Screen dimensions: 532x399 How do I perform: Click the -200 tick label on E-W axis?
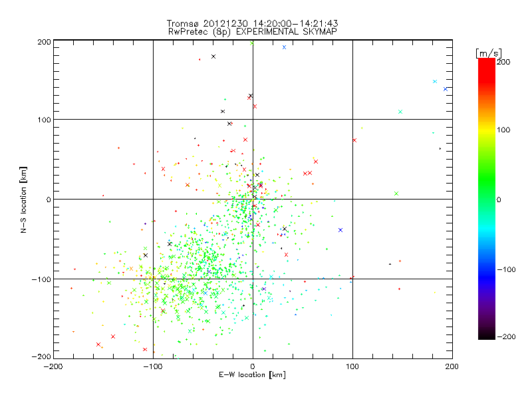pyautogui.click(x=53, y=366)
